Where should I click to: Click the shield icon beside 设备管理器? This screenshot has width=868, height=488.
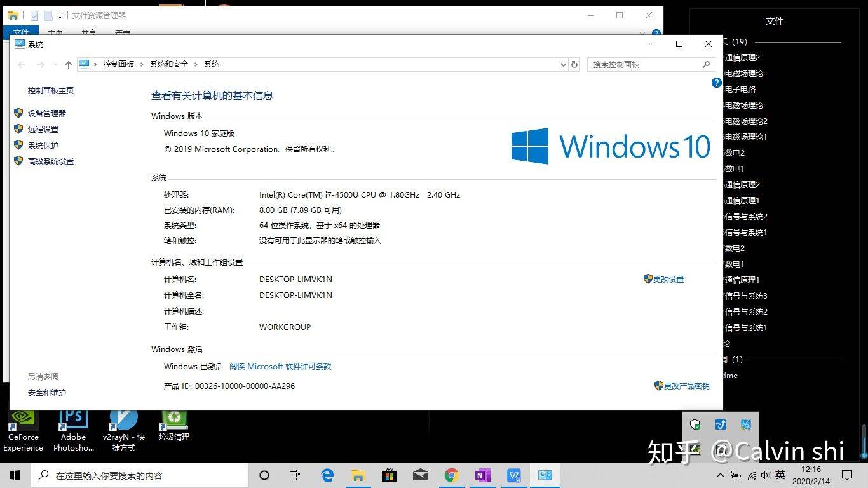(18, 113)
